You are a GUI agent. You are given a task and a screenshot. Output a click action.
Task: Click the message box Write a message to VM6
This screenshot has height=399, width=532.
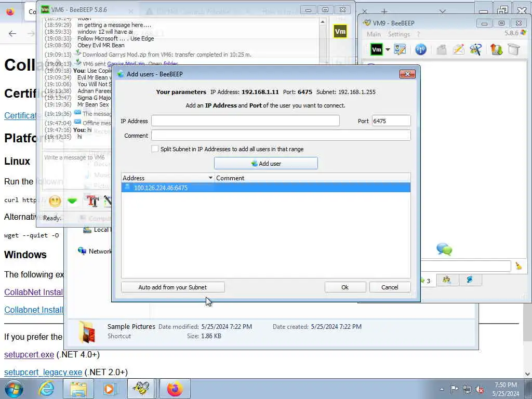click(x=77, y=171)
